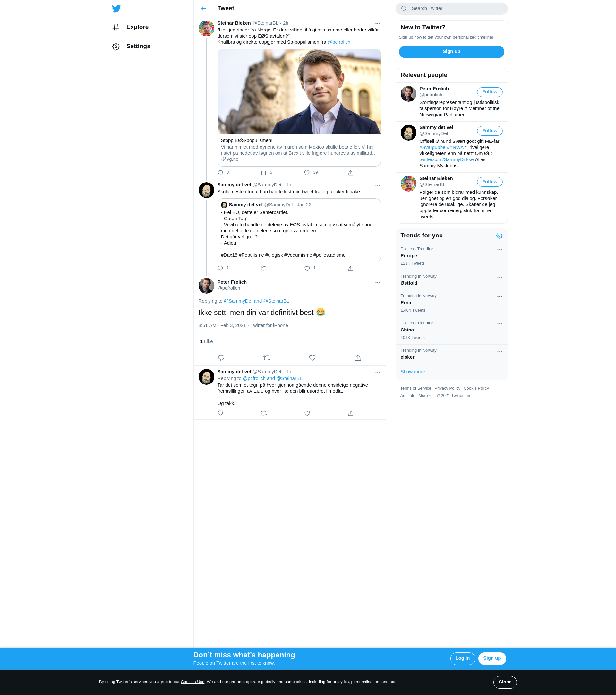Close the cookie notice
Viewport: 616px width, 695px height.
coord(505,682)
